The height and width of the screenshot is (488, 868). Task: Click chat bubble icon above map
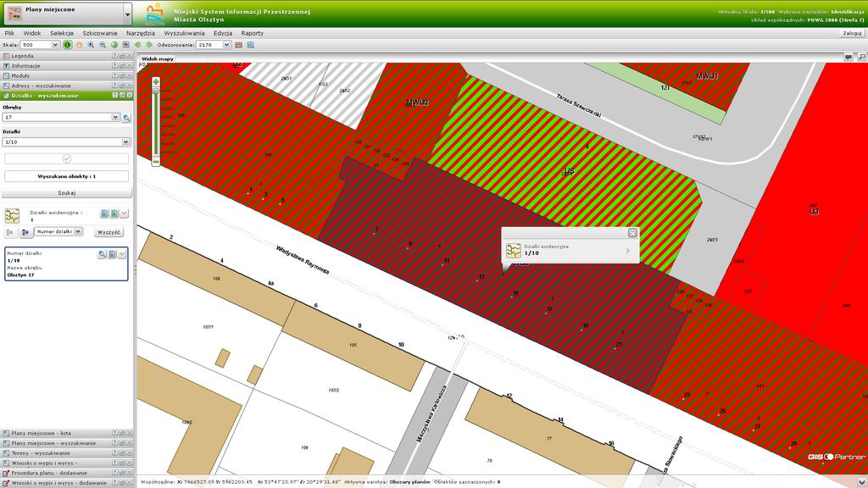pyautogui.click(x=849, y=57)
